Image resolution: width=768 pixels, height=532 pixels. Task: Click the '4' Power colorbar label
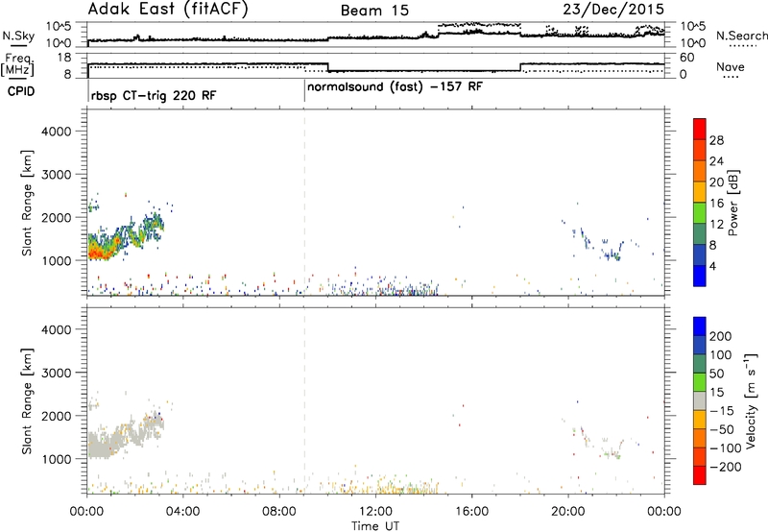[712, 266]
